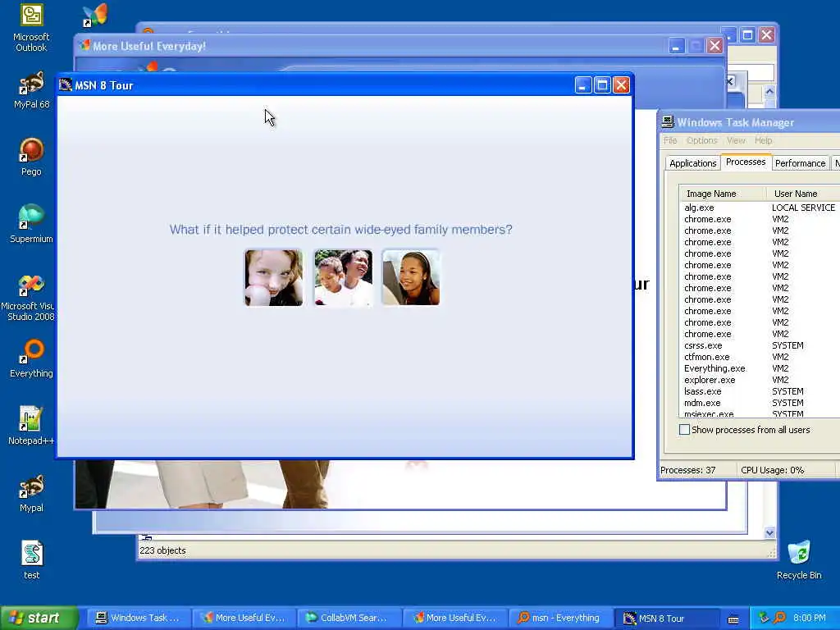
Task: Click CPU Usage: 0% status entry
Action: pos(773,470)
